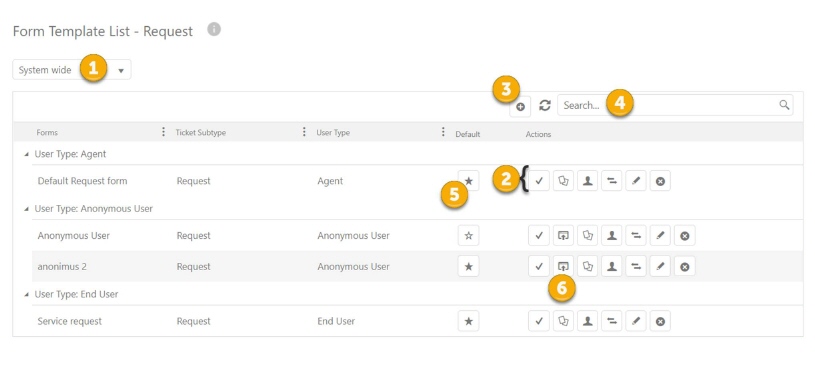Sort by the Forms column header
This screenshot has width=815, height=370.
47,133
